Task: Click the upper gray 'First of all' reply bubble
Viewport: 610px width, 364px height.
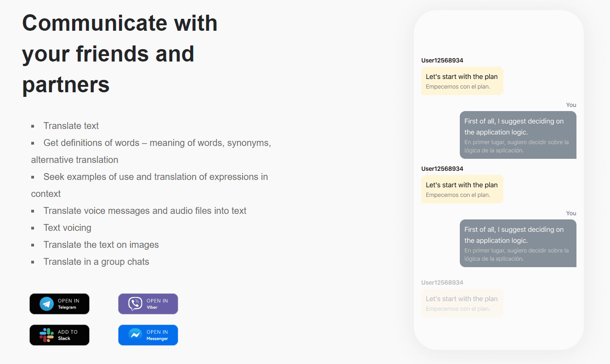Action: [518, 135]
